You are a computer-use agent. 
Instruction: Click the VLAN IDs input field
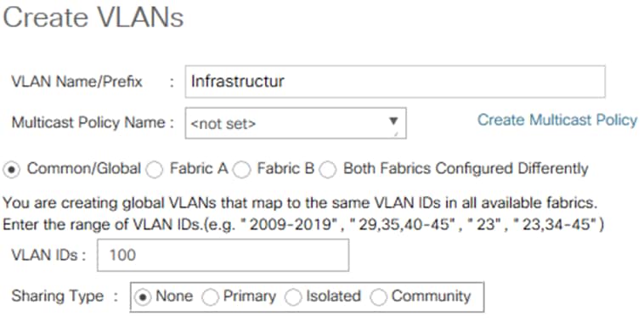223,256
